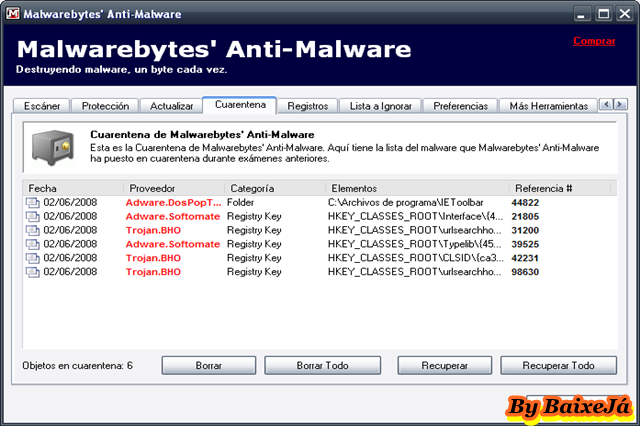Sort by the Categoría column header
640x426 pixels.
pyautogui.click(x=275, y=188)
